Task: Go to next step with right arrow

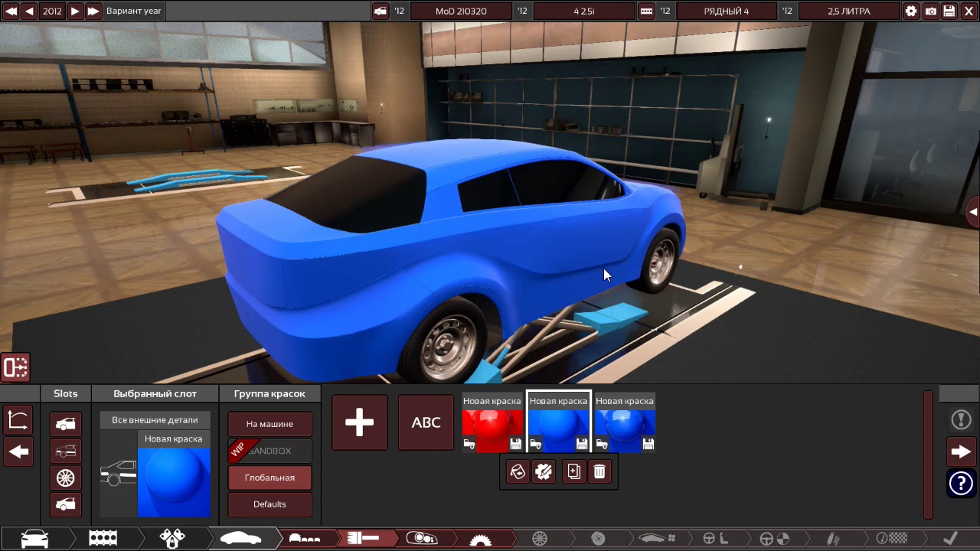Action: point(961,452)
